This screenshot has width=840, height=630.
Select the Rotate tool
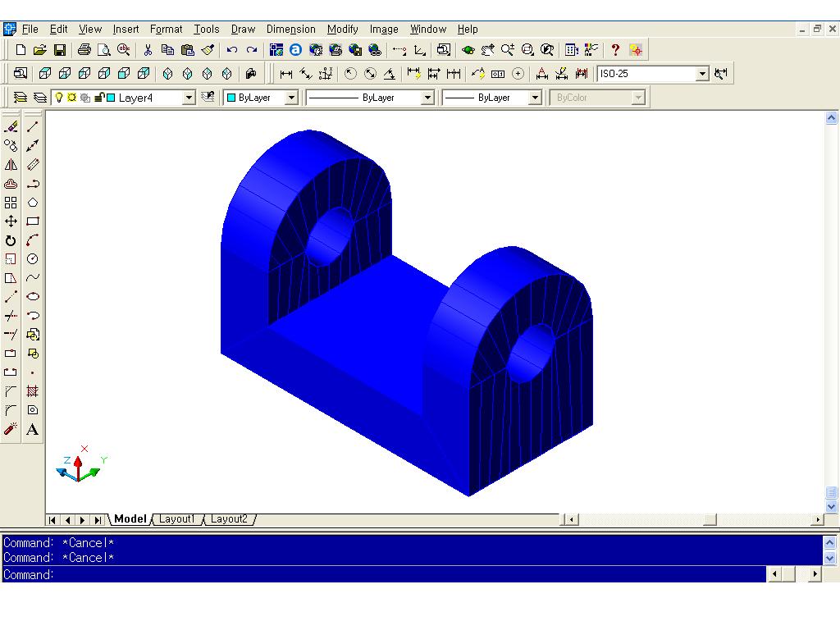point(11,240)
